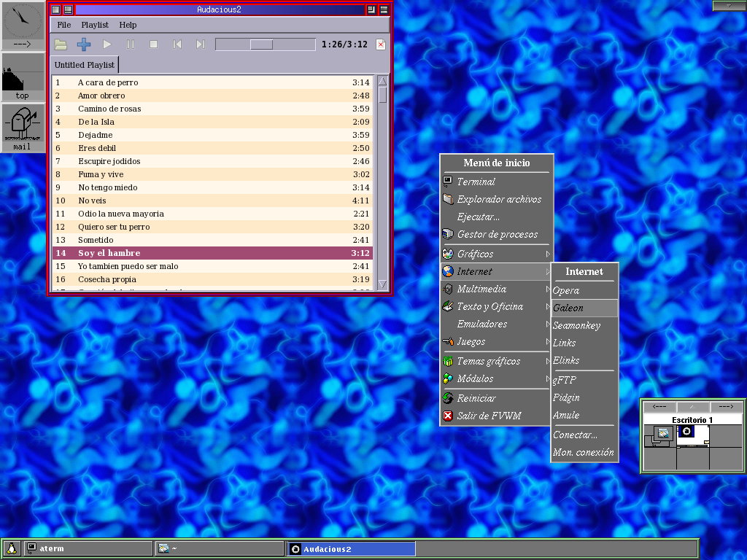
Task: Open the File menu
Action: (64, 25)
